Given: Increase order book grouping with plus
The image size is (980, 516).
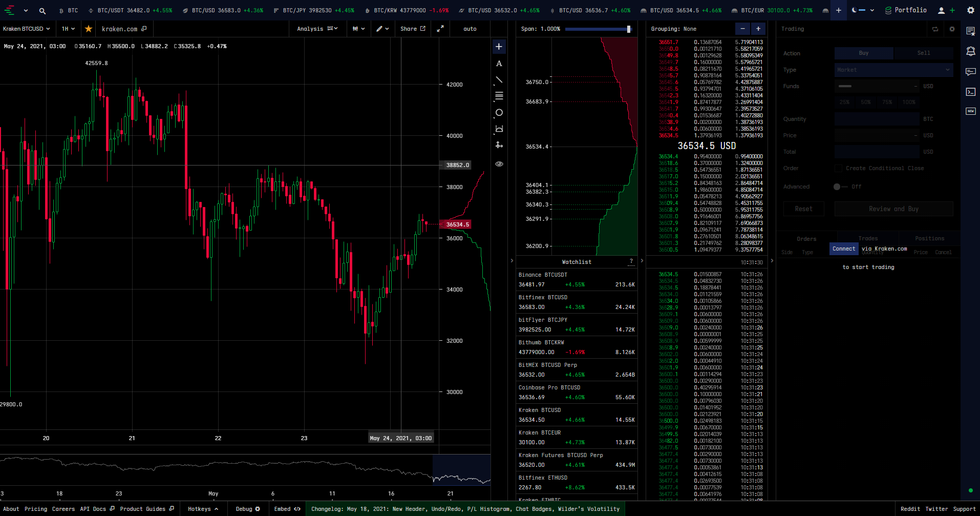Looking at the screenshot, I should 758,29.
